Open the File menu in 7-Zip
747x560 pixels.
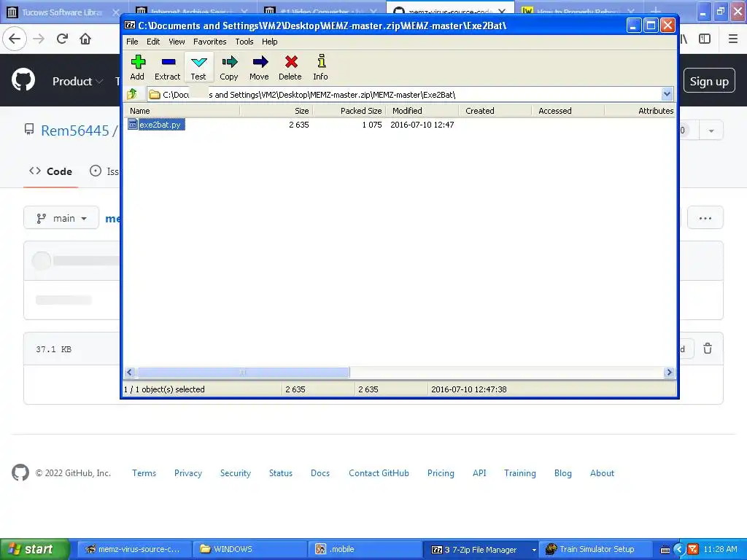point(132,42)
